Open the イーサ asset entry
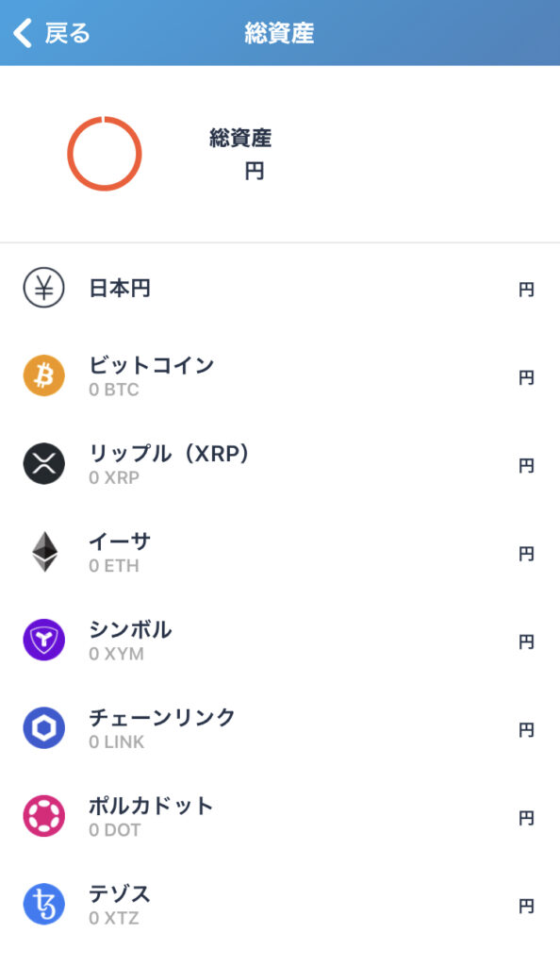The image size is (560, 966). [x=280, y=552]
